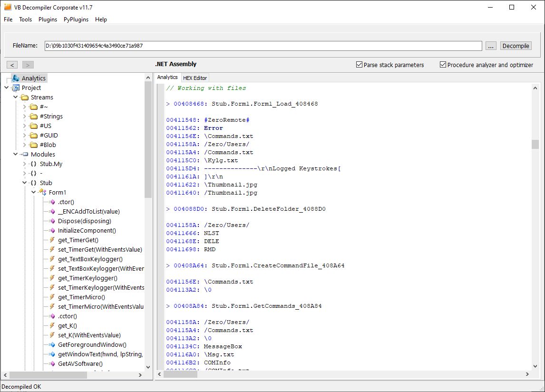Expand the #Blob folder
The height and width of the screenshot is (392, 545).
[25, 145]
